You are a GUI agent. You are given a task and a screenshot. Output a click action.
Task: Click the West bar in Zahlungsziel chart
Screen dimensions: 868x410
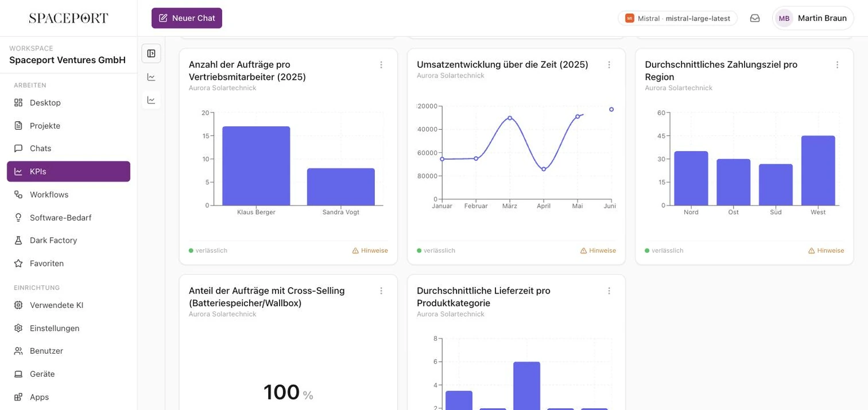click(x=818, y=171)
